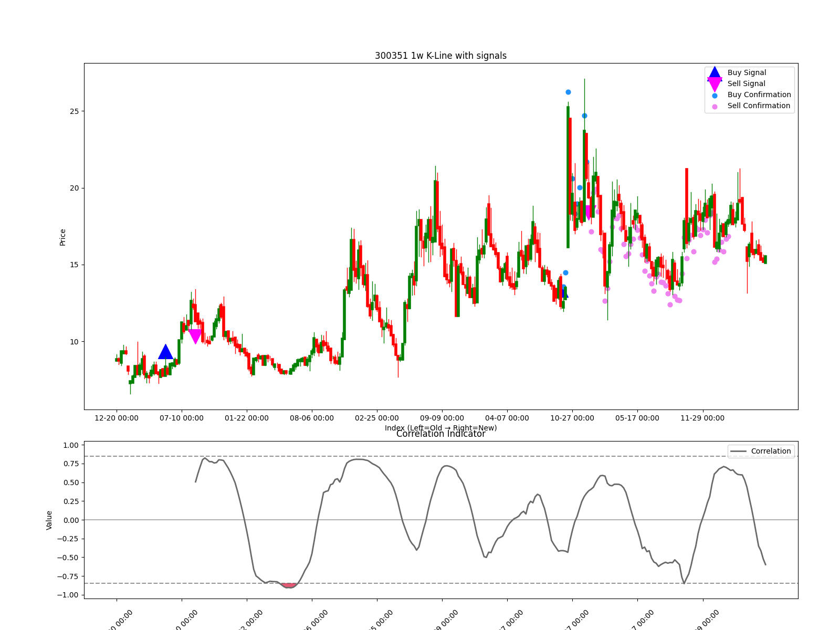Screen dimensions: 840x630
Task: Click the x-axis label '02-25 00:00'
Action: 377,418
